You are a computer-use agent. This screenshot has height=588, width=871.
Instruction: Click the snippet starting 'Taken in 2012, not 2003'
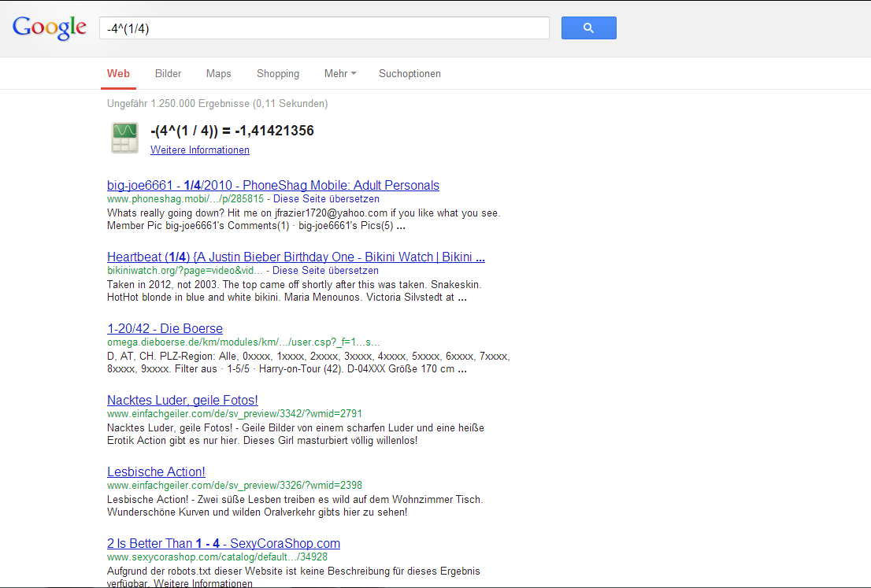295,291
